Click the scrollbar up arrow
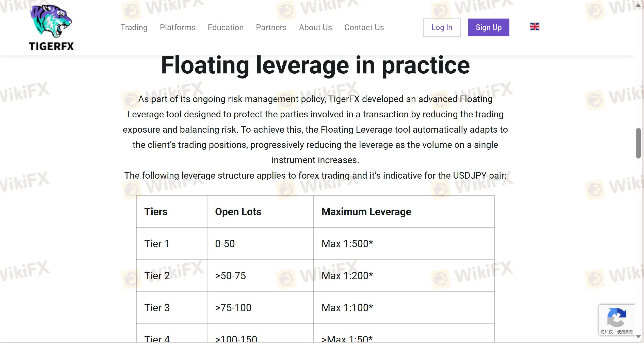 click(x=638, y=5)
